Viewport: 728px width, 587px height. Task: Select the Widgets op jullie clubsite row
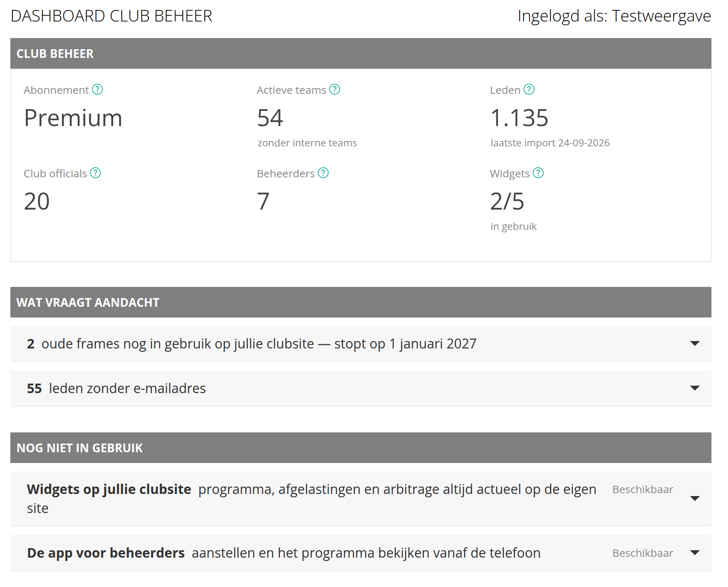(361, 499)
